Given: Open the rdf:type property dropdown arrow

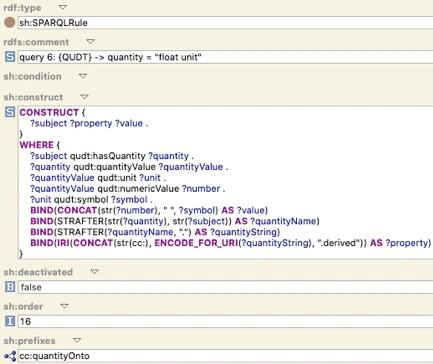Looking at the screenshot, I should point(63,7).
